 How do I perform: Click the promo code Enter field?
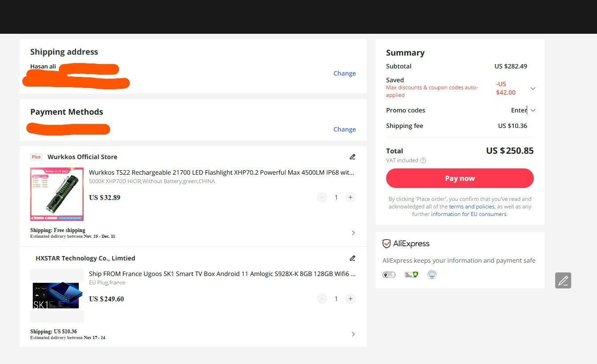pyautogui.click(x=519, y=110)
